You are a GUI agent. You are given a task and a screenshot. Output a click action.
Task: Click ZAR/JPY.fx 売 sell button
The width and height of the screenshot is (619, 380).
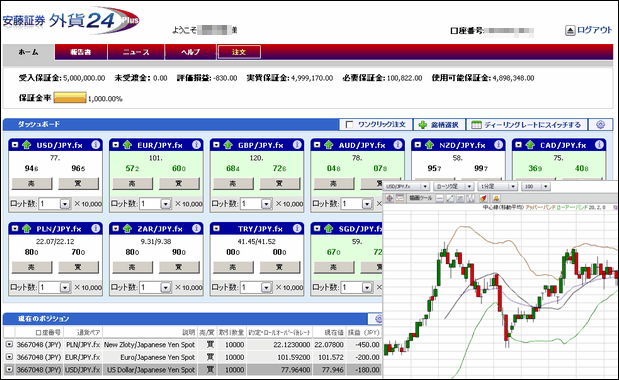(132, 267)
